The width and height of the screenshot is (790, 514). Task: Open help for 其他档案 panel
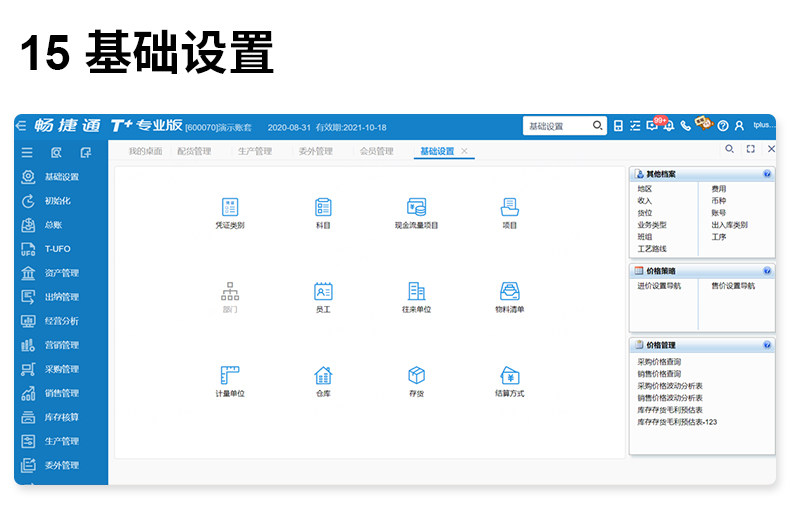tap(767, 174)
